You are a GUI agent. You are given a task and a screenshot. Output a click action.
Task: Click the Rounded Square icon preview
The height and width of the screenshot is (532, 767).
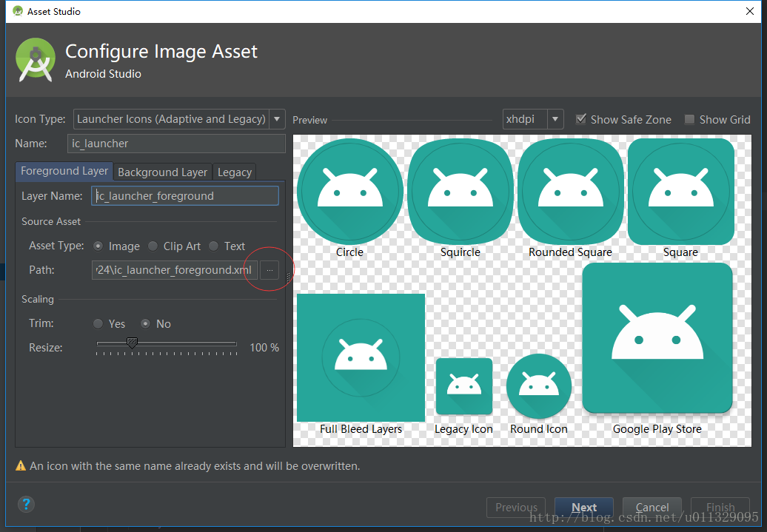click(x=570, y=192)
